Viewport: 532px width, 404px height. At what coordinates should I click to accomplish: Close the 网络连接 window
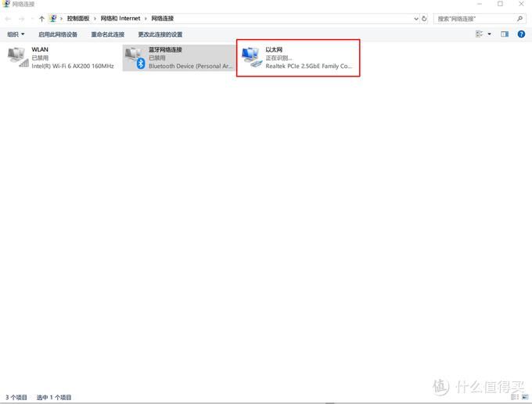522,4
